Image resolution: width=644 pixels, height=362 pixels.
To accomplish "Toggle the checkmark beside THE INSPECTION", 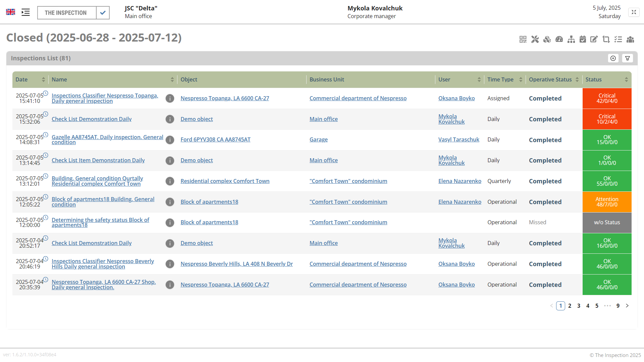I will tap(103, 13).
